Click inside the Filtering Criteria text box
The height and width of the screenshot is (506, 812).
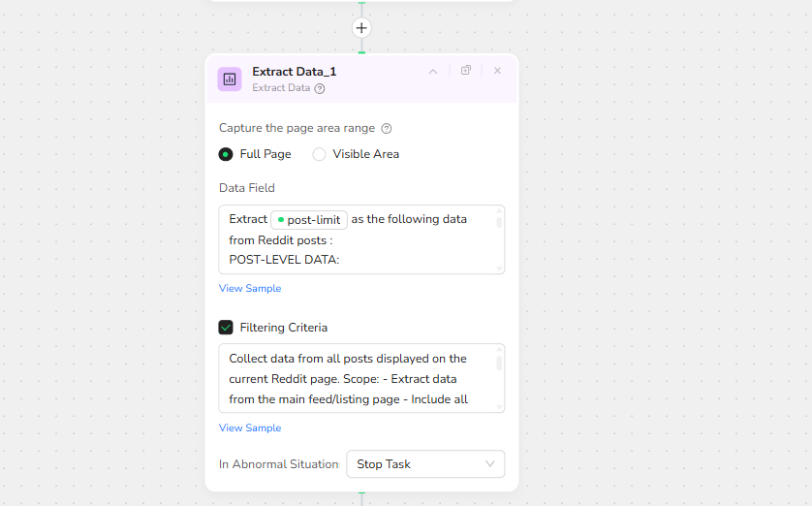pos(359,378)
